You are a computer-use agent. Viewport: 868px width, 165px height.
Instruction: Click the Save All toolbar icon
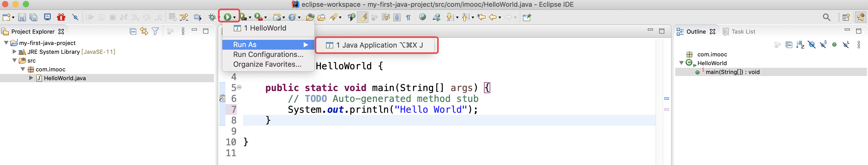tap(33, 17)
